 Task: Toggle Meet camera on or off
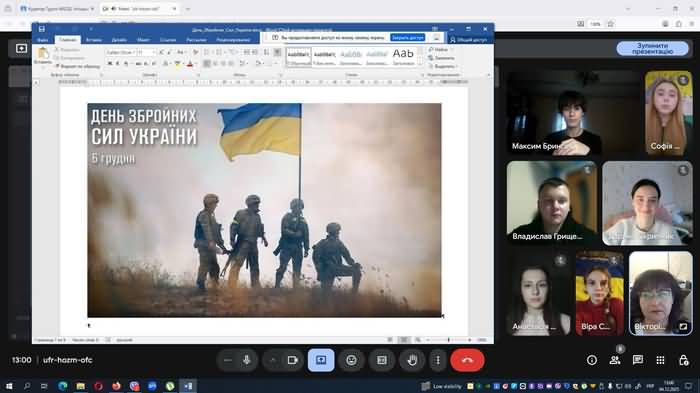[x=292, y=360]
